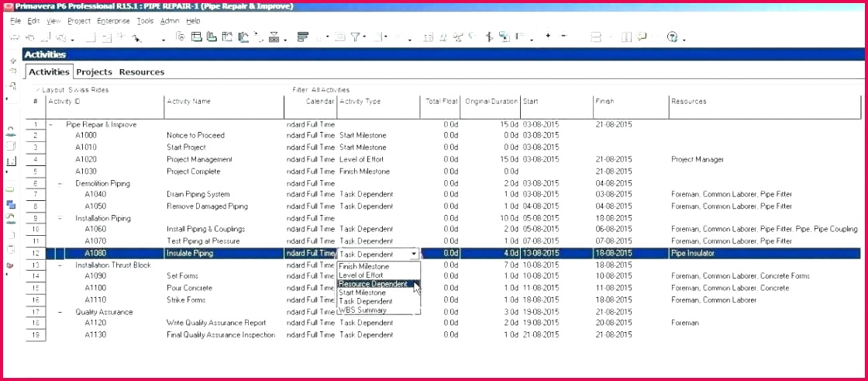Click the top arrows icon in left sidebar
The height and width of the screenshot is (381, 868).
(12, 61)
